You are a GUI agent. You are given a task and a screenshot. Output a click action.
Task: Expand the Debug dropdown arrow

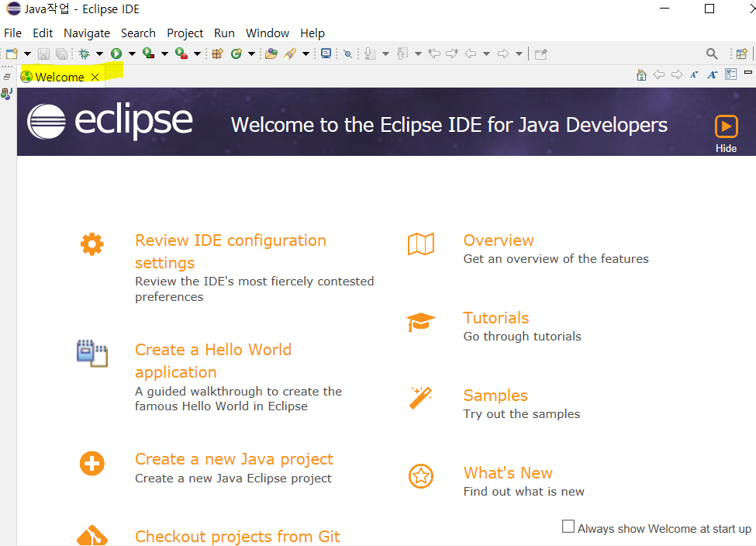[x=100, y=54]
